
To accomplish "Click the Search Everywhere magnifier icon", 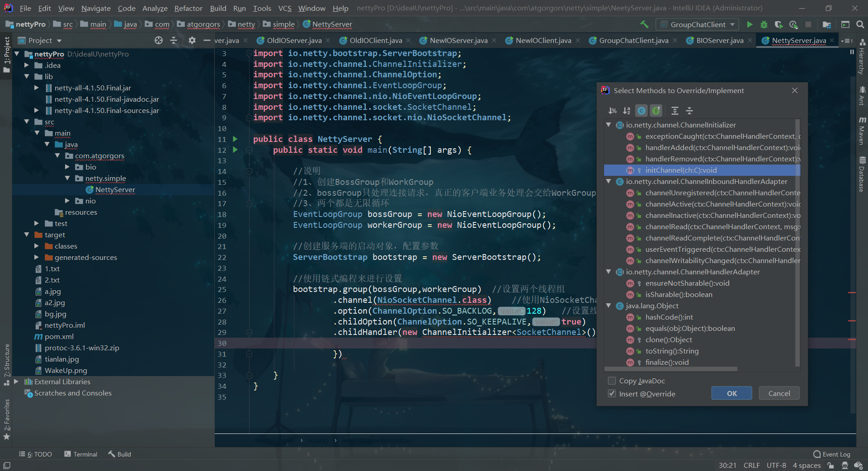I will pos(860,24).
